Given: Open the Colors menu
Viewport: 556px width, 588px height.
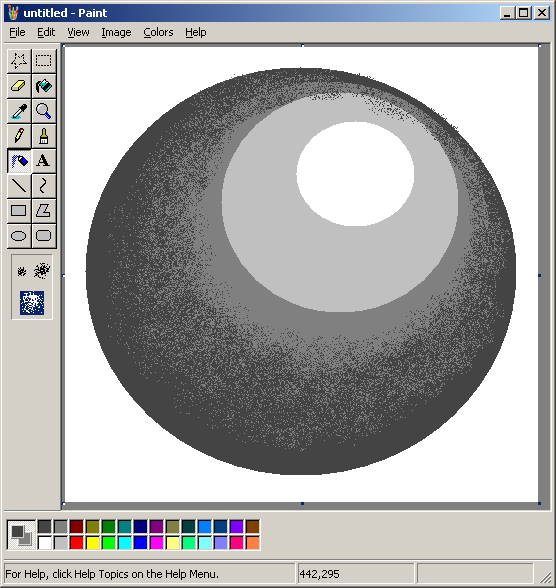Looking at the screenshot, I should pos(158,32).
